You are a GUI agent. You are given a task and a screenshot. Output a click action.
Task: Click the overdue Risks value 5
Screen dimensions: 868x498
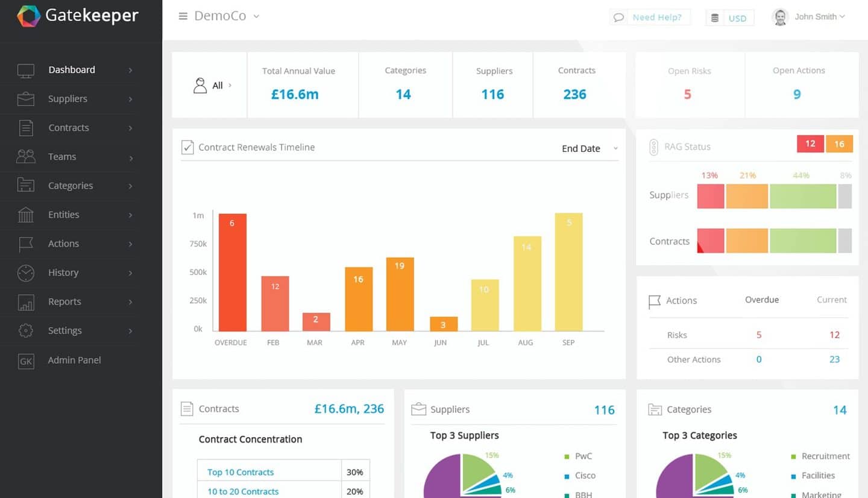pos(759,335)
